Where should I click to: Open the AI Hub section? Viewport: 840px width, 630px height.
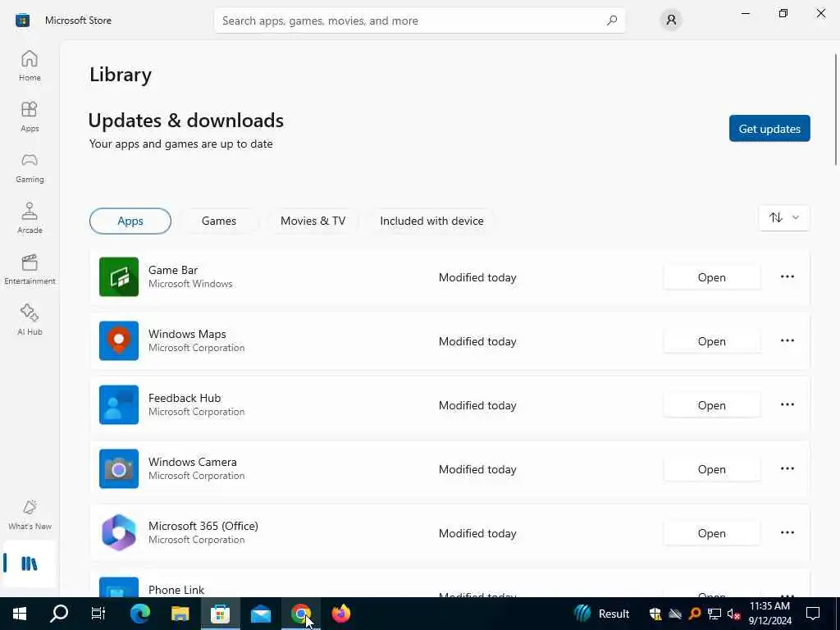click(x=30, y=321)
